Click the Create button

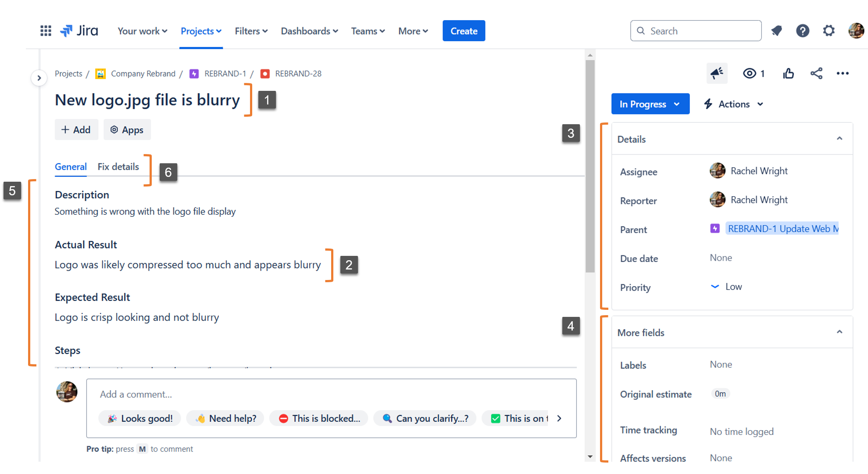(x=464, y=31)
